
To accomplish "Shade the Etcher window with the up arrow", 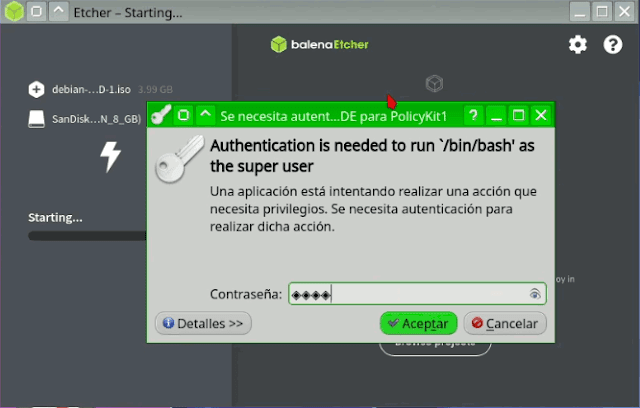I will click(x=59, y=11).
